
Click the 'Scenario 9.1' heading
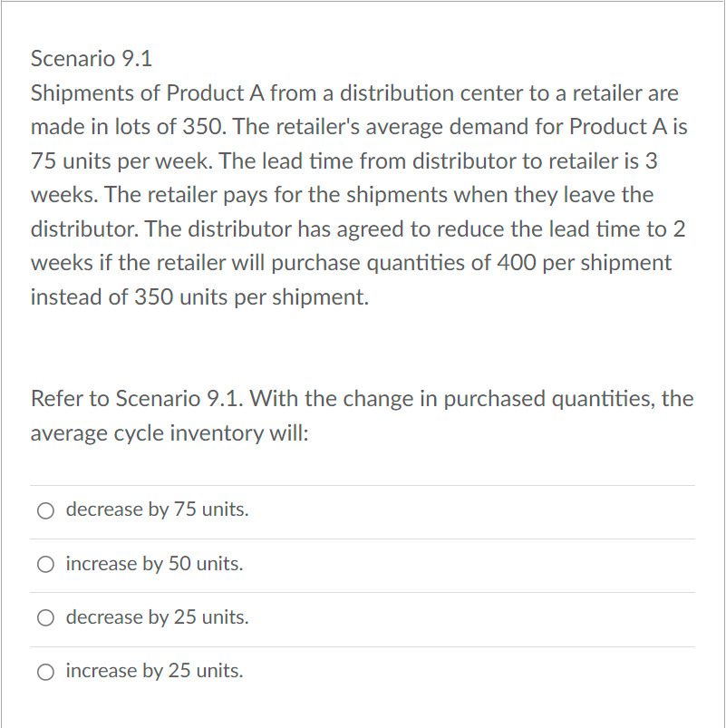(92, 59)
